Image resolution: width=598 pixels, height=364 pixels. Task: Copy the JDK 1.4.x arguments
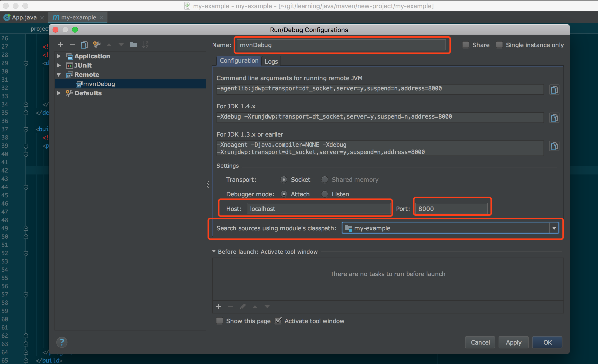click(x=554, y=118)
